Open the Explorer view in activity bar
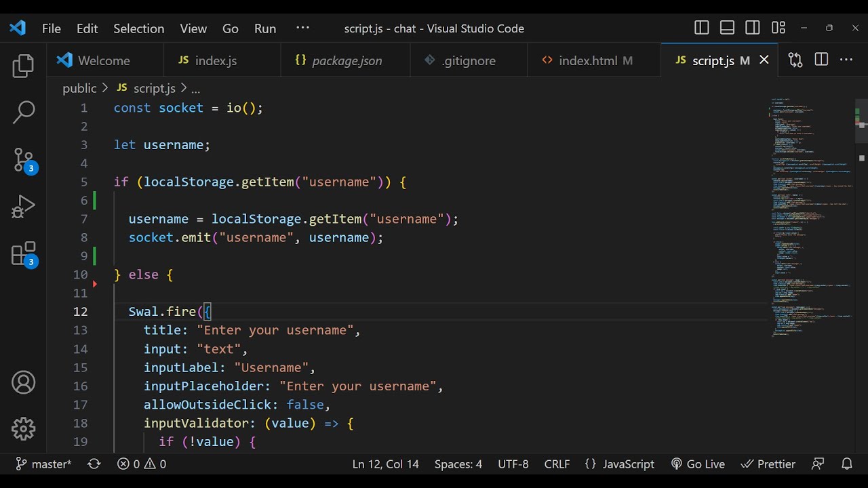Image resolution: width=868 pixels, height=488 pixels. 23,66
